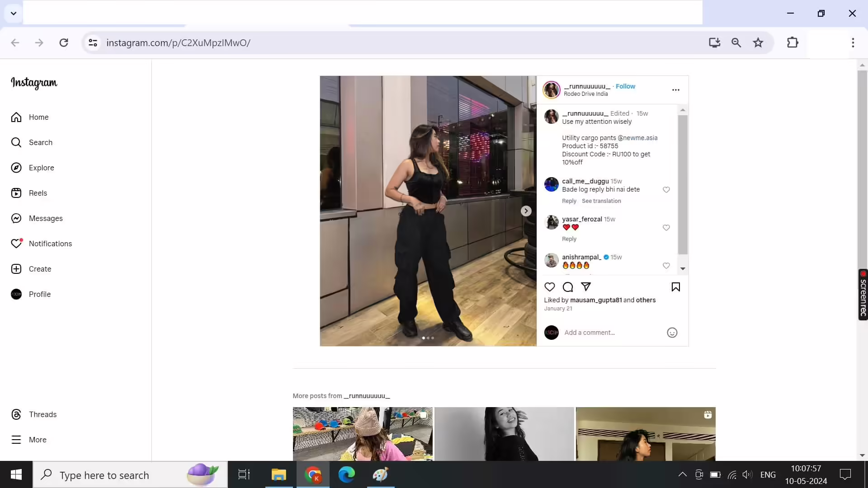Open Messages in the sidebar
Viewport: 868px width, 488px height.
tap(37, 218)
